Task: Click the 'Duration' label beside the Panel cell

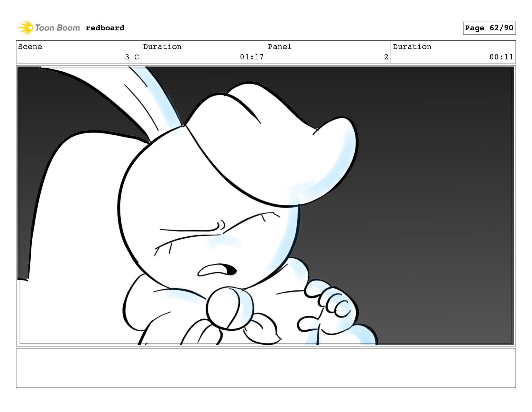Action: tap(412, 47)
